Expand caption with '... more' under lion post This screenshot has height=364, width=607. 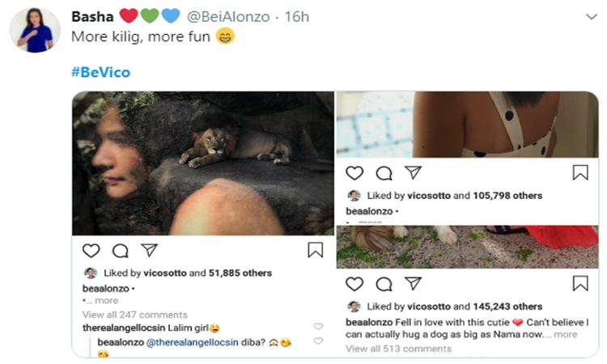[x=102, y=301]
